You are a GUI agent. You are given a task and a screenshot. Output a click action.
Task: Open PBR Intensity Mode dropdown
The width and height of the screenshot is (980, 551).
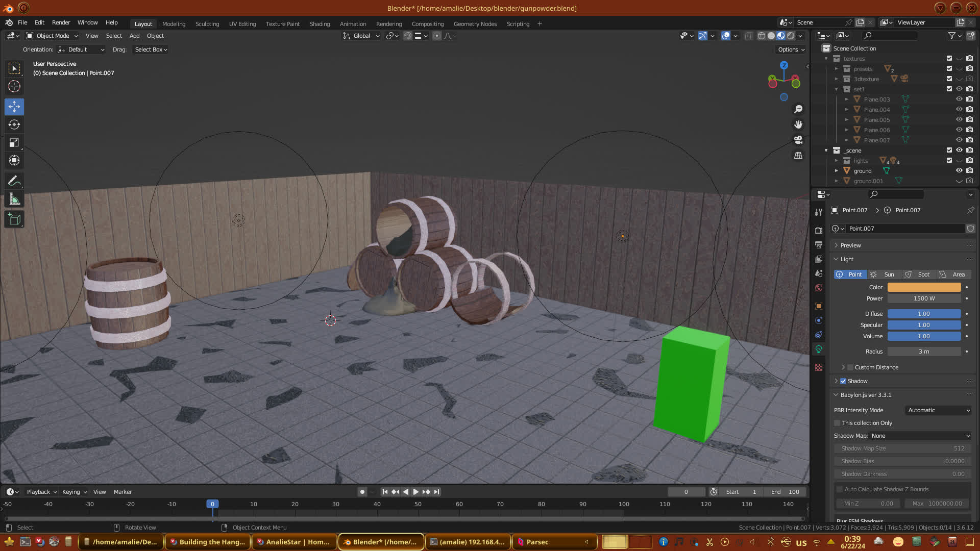[938, 410]
